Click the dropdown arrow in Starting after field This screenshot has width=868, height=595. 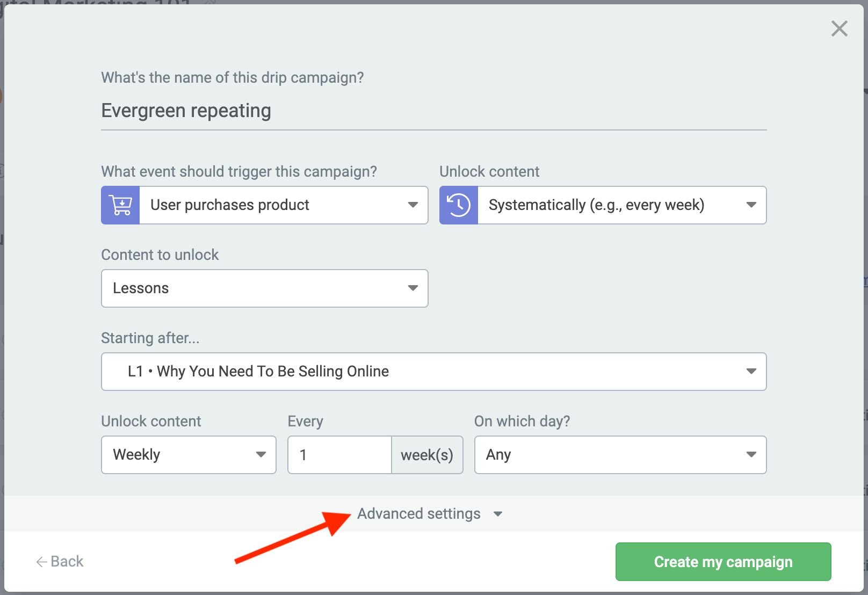click(751, 372)
